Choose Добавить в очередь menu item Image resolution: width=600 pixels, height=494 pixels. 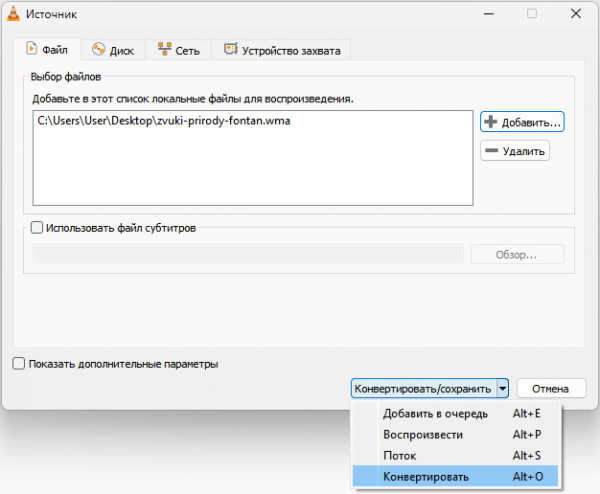coord(455,414)
